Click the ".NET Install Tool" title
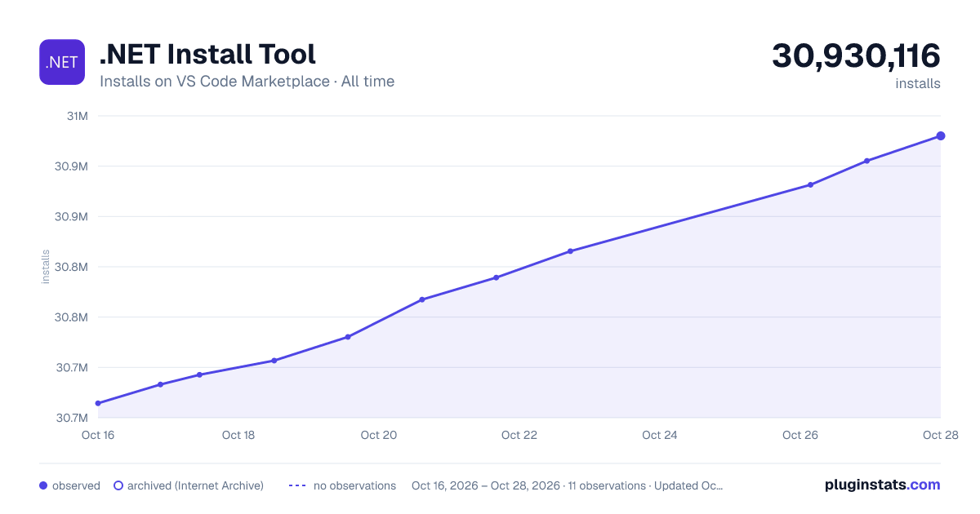 [x=207, y=54]
